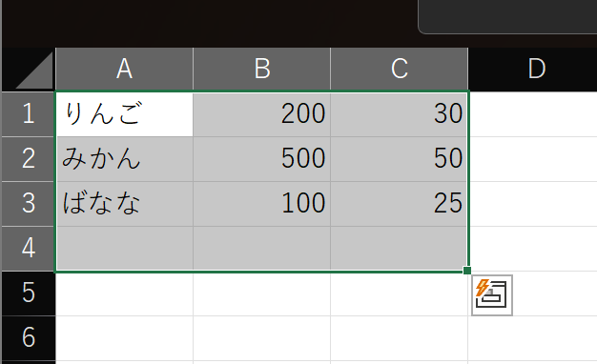The image size is (597, 364).
Task: Select column C header
Action: [x=399, y=69]
